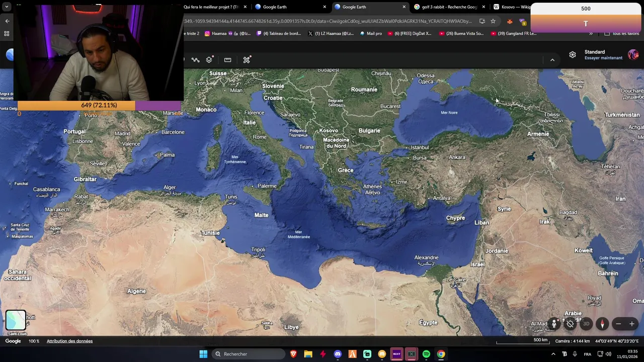Open LZ Haamaa X bookmark
The width and height of the screenshot is (644, 362).
click(x=331, y=34)
